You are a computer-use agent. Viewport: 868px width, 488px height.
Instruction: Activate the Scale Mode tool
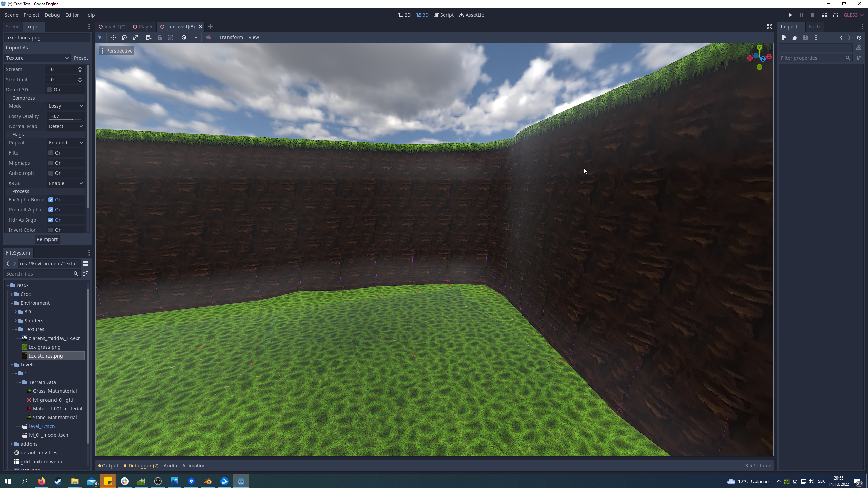coord(135,37)
